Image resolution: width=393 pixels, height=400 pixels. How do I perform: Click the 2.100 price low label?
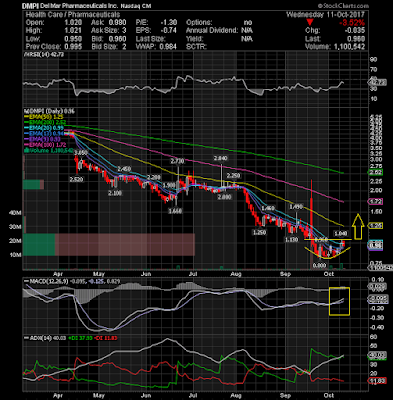(x=115, y=193)
